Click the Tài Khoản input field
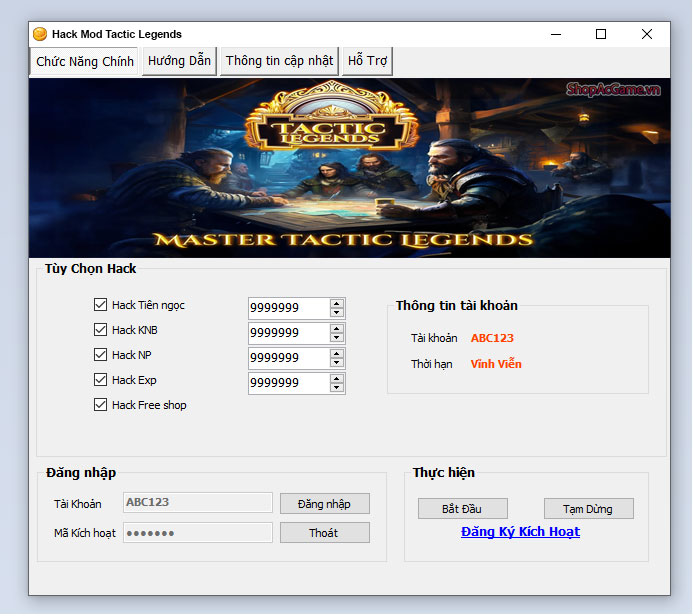693x616 pixels. pos(198,503)
